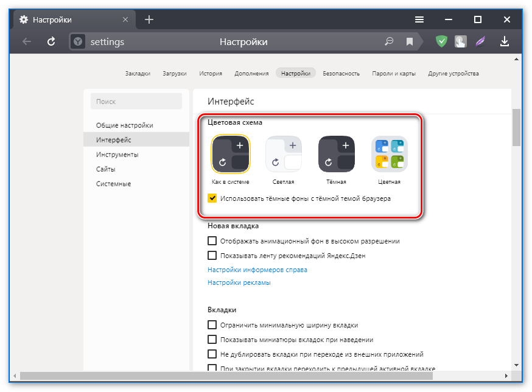The width and height of the screenshot is (532, 392).
Task: Switch to the Закладки tab
Action: (x=138, y=74)
